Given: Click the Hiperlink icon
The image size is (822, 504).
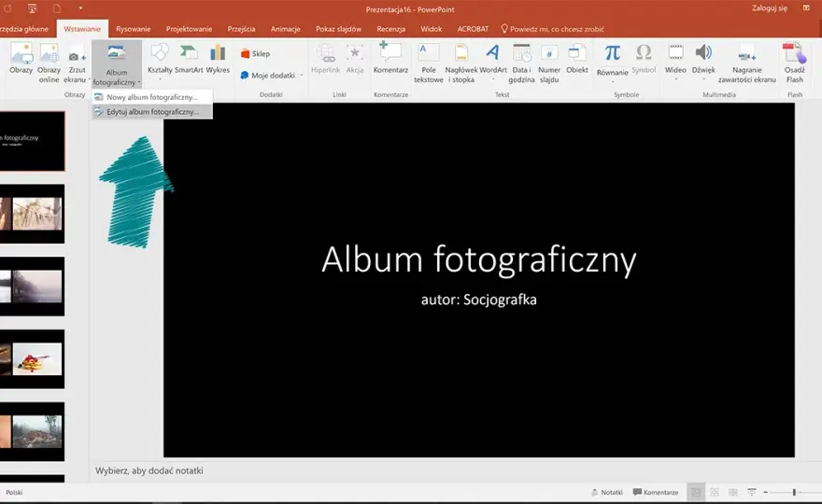Looking at the screenshot, I should tap(326, 58).
